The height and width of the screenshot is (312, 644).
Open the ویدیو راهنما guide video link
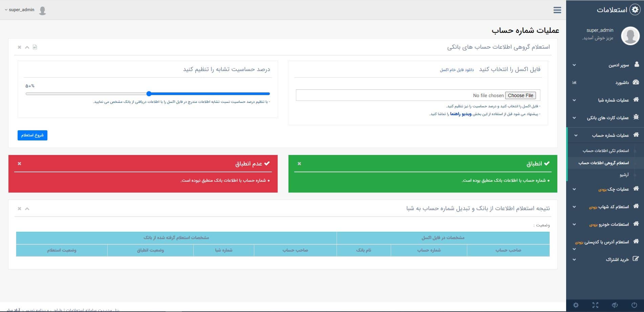(461, 114)
